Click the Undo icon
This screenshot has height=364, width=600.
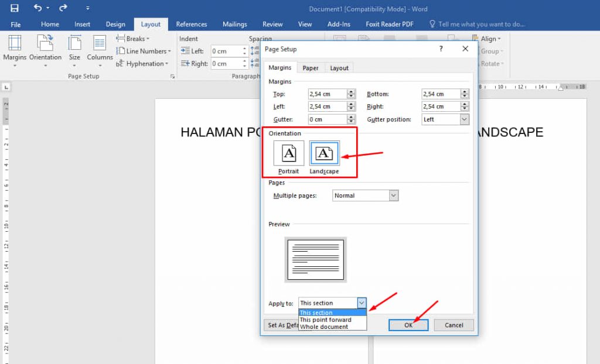click(x=39, y=8)
